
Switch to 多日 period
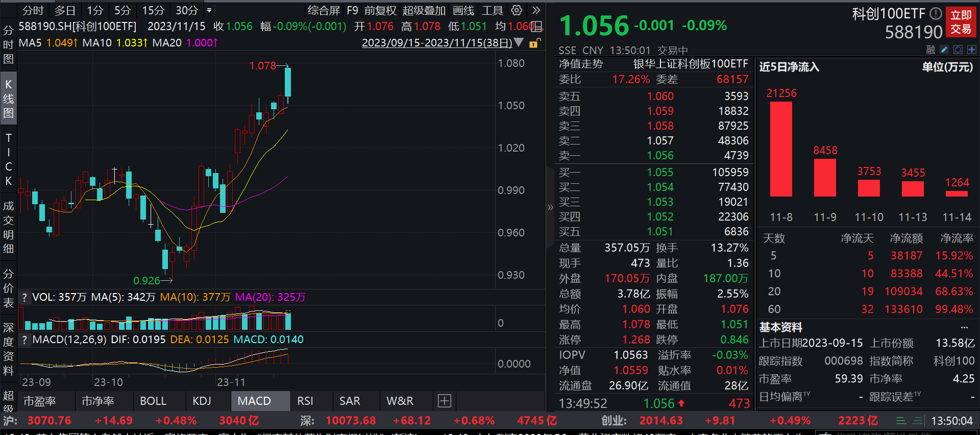click(65, 10)
